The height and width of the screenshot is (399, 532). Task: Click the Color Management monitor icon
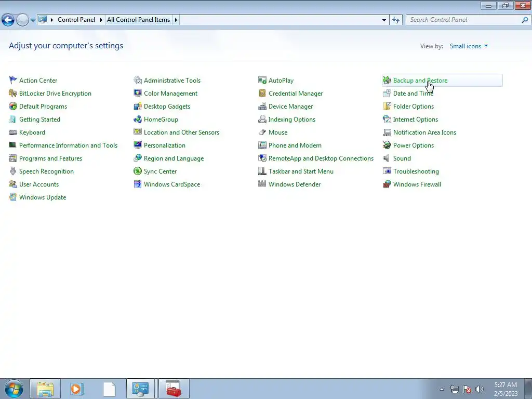[137, 94]
